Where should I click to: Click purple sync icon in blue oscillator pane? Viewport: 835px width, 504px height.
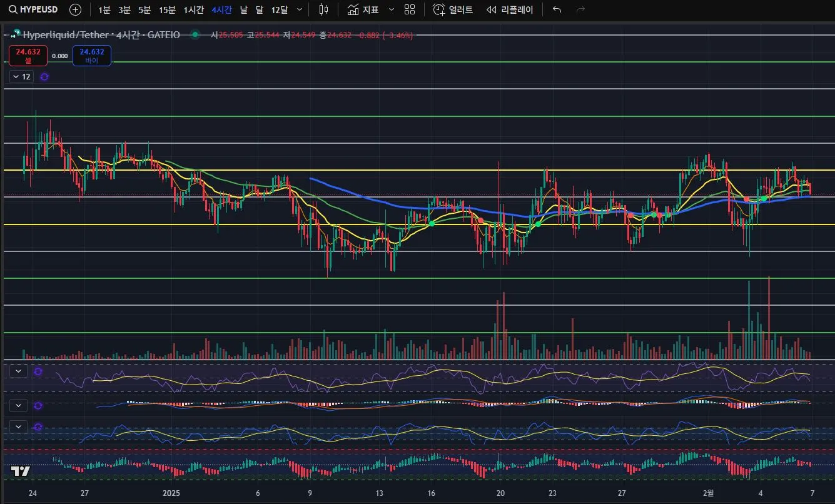pyautogui.click(x=38, y=426)
